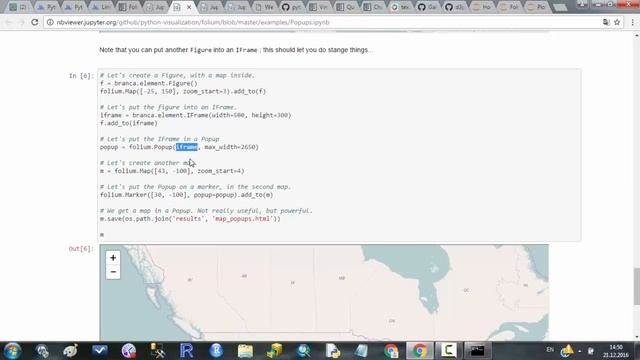View site information icon in address bar
The image size is (640, 360).
(x=50, y=22)
